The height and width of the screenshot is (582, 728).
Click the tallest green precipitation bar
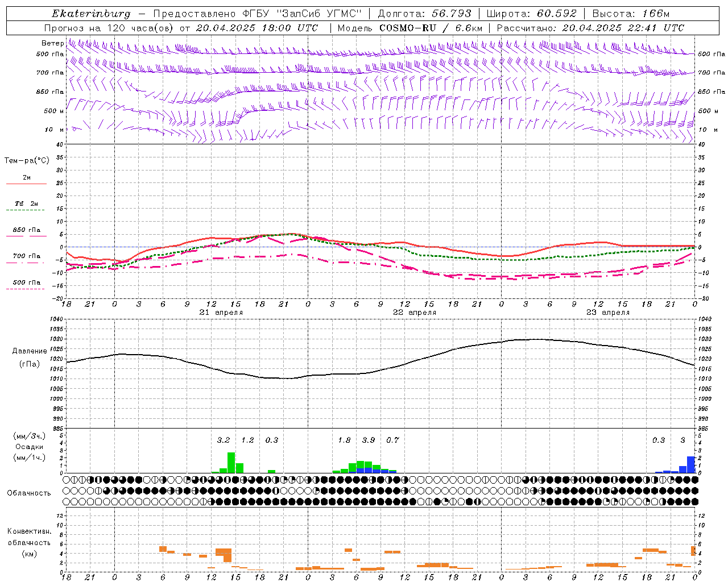231,463
